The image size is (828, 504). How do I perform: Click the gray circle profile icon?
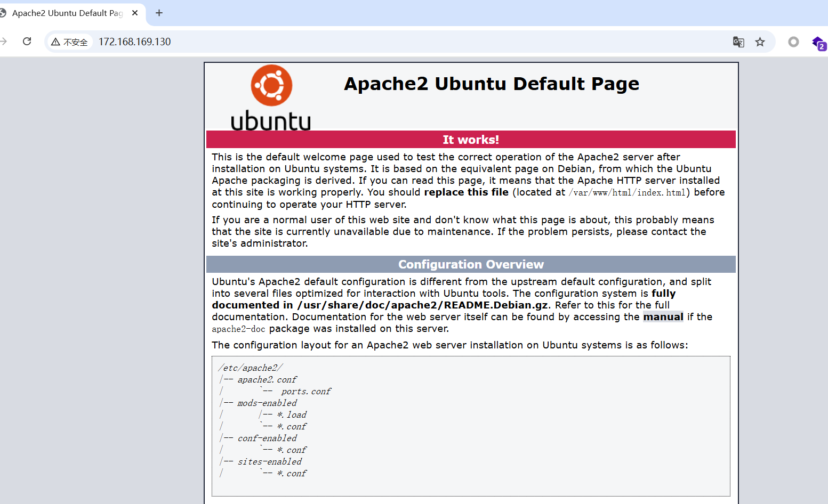tap(793, 42)
